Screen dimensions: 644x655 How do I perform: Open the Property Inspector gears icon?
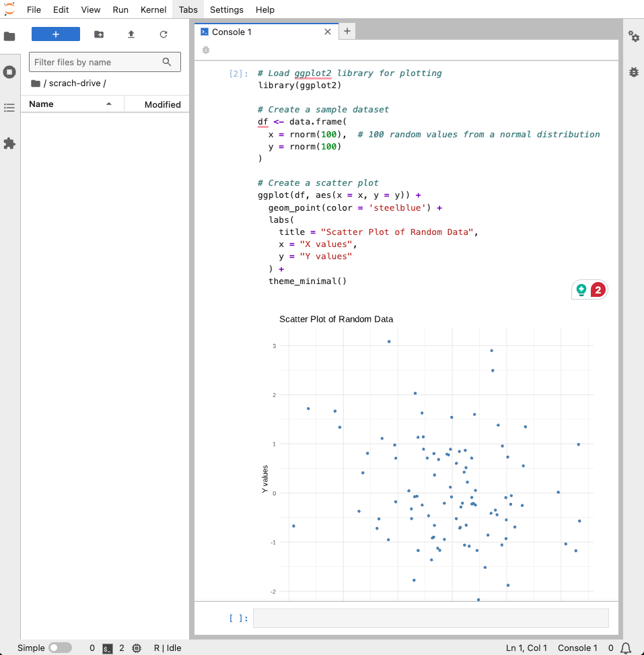634,36
